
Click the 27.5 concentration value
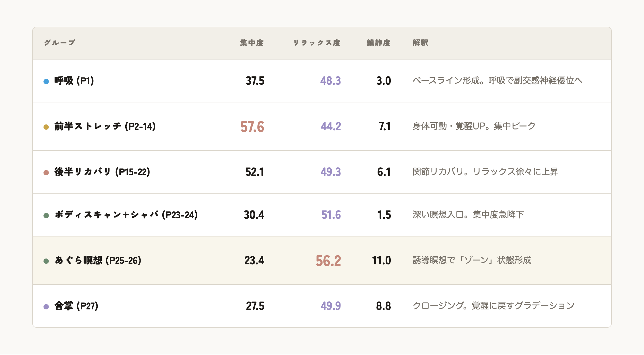click(x=255, y=306)
